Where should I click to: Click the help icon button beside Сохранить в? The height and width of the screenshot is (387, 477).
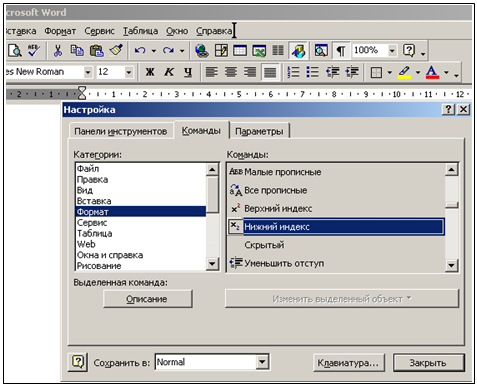click(x=78, y=362)
